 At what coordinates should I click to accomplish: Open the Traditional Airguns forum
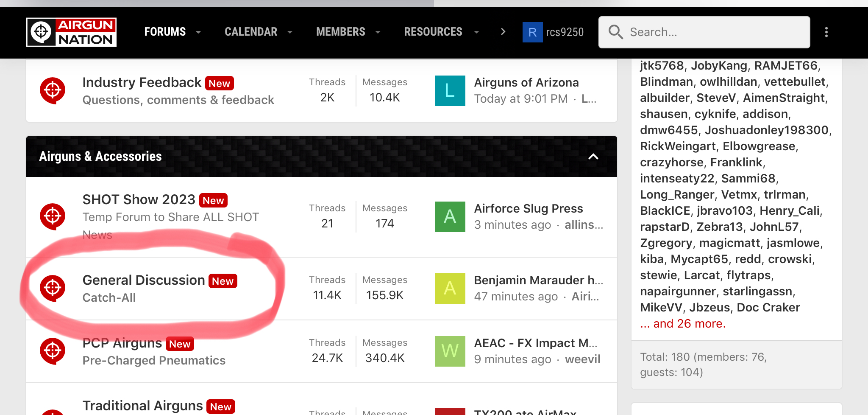(143, 406)
